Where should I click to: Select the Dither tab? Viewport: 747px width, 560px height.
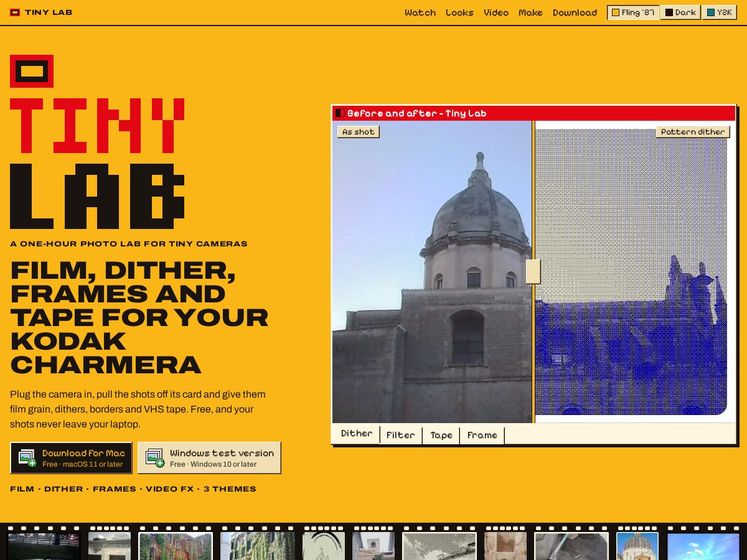(357, 434)
